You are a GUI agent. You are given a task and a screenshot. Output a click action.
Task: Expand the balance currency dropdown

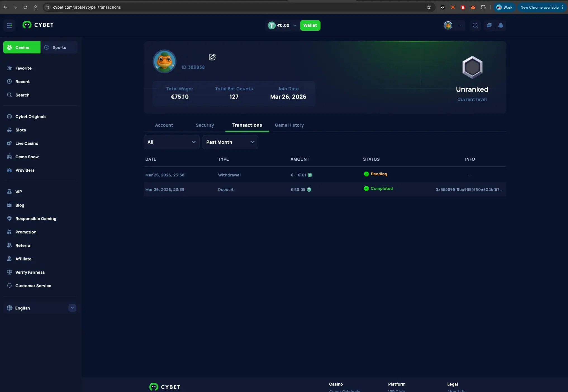[x=294, y=25]
